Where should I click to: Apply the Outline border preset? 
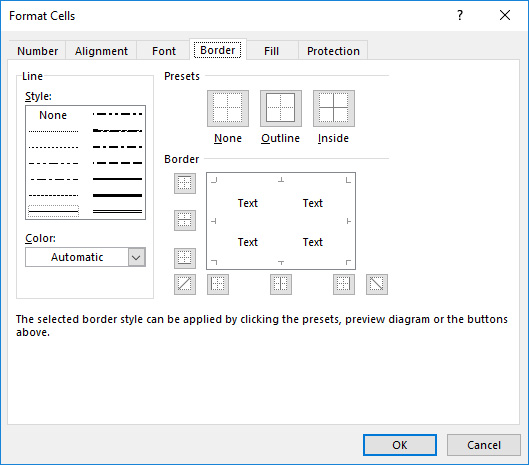coord(281,108)
